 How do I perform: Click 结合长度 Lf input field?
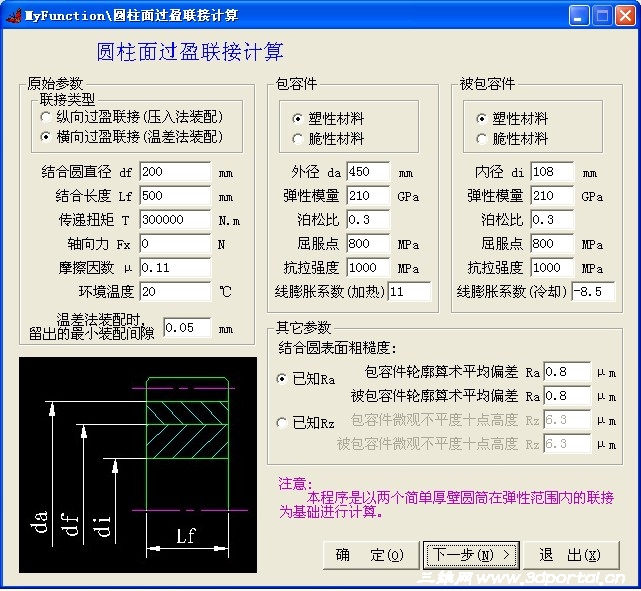coord(175,196)
